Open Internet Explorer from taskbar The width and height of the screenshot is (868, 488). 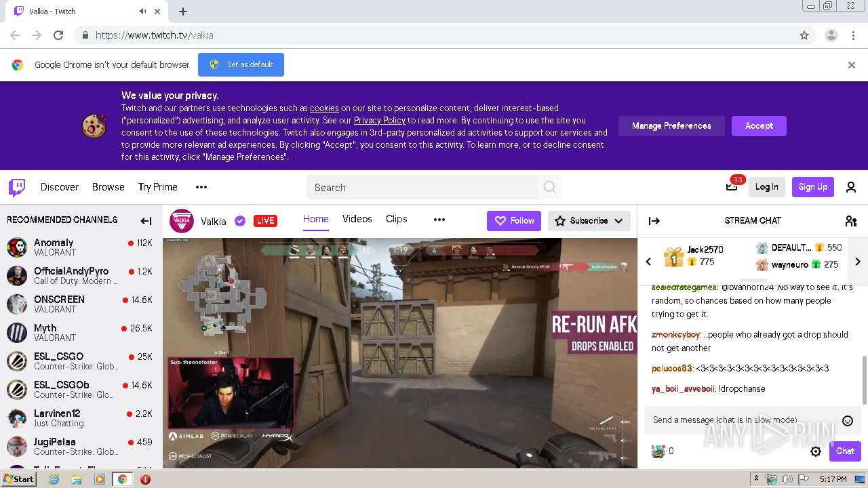tap(54, 479)
